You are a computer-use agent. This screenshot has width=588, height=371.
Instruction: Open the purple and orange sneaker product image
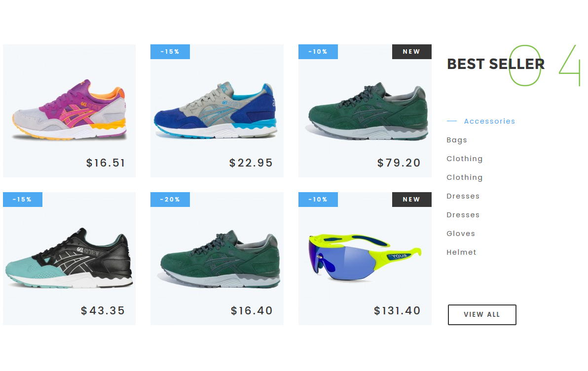click(x=70, y=109)
